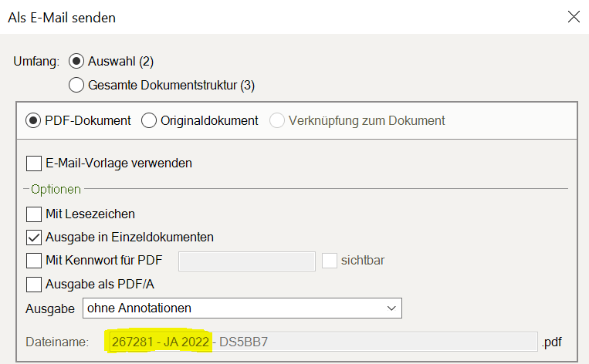Click the PDF password input field
The image size is (589, 364).
[x=247, y=261]
